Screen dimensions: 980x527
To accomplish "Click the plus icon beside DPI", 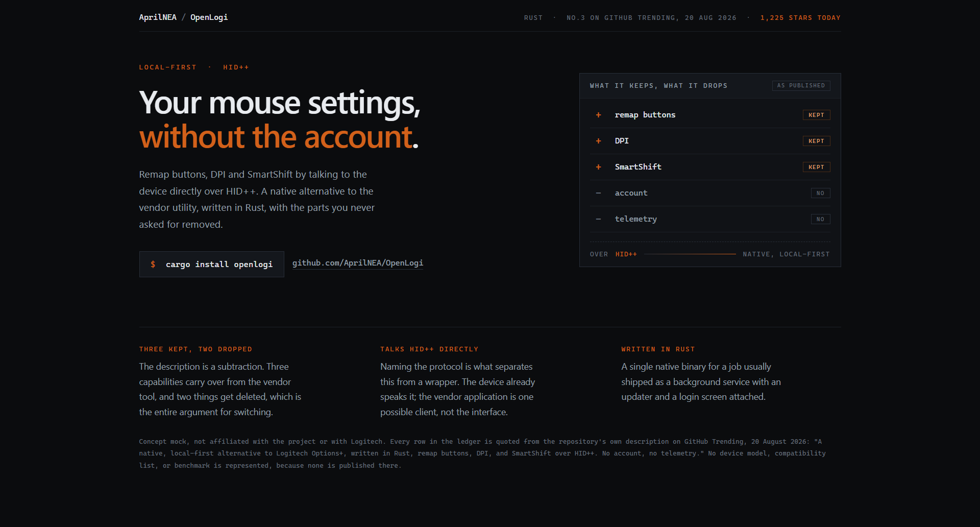I will 599,141.
